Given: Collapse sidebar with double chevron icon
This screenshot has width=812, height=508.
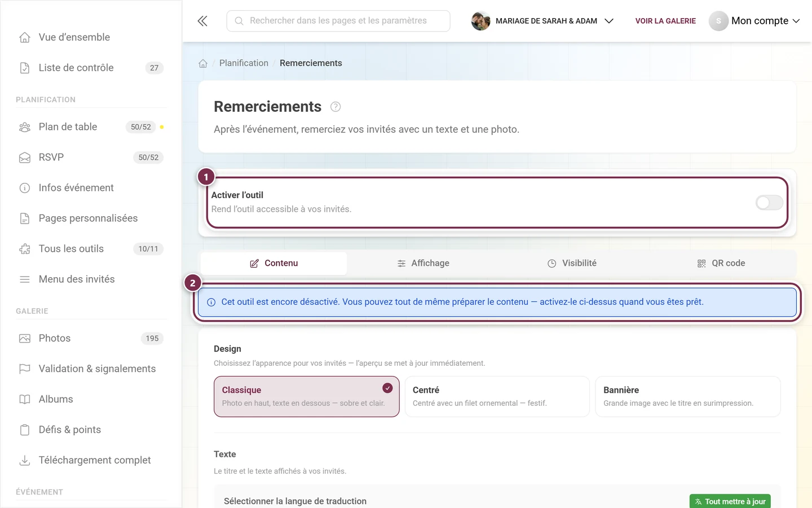Looking at the screenshot, I should tap(202, 21).
